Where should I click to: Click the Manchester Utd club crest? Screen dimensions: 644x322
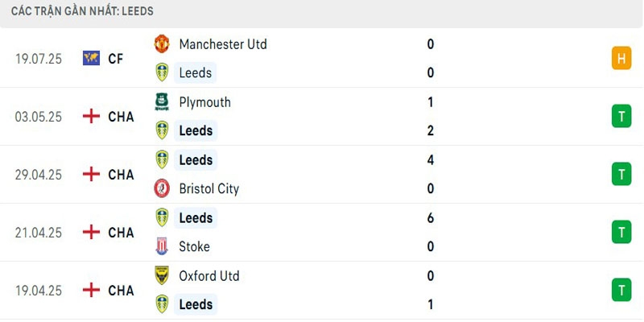tap(162, 44)
